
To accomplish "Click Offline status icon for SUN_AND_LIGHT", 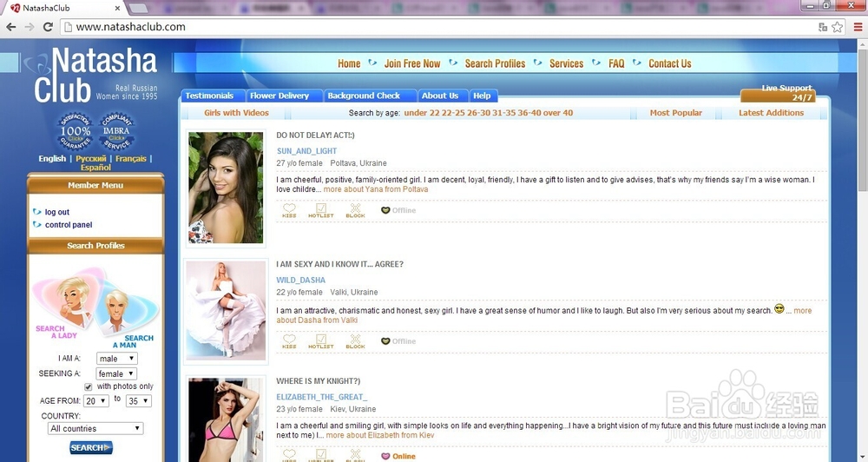I will 385,210.
